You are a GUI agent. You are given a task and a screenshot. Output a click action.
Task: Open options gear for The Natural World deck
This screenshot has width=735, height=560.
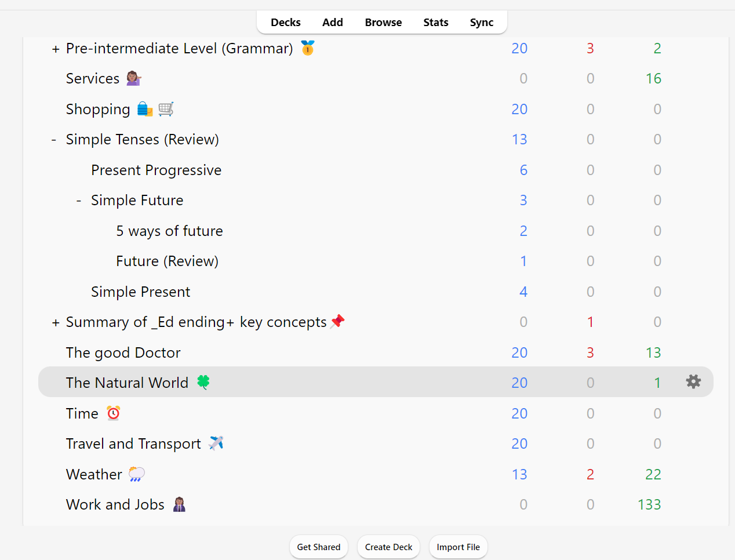coord(693,381)
